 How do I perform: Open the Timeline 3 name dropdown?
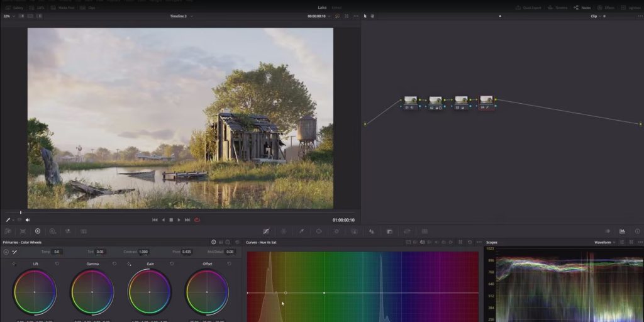pyautogui.click(x=181, y=16)
